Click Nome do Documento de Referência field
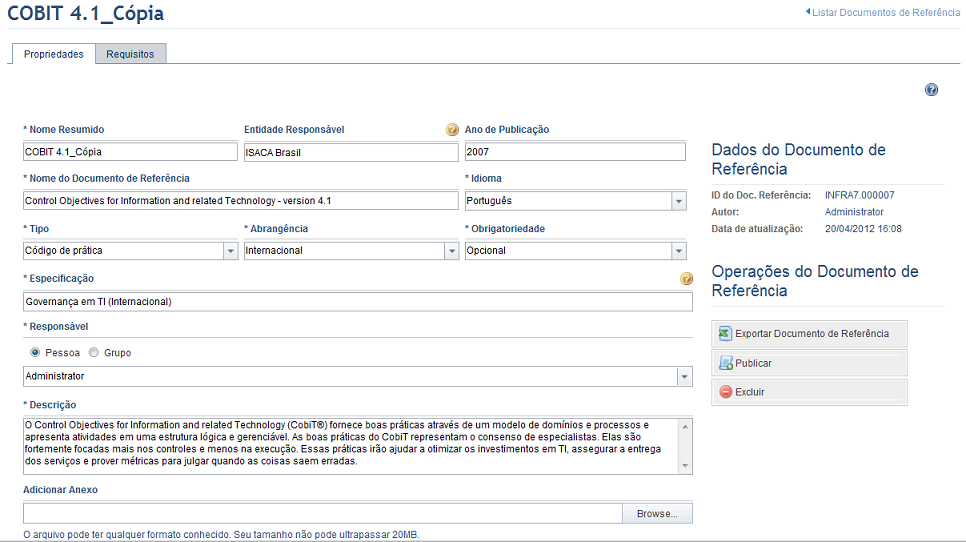966x542 pixels. (x=240, y=201)
